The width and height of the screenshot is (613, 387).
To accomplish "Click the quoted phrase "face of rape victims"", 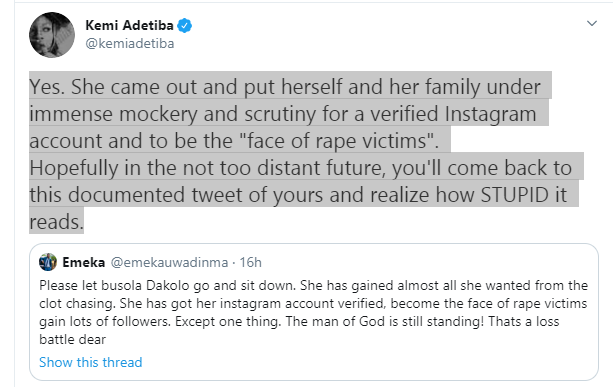I will pyautogui.click(x=338, y=141).
